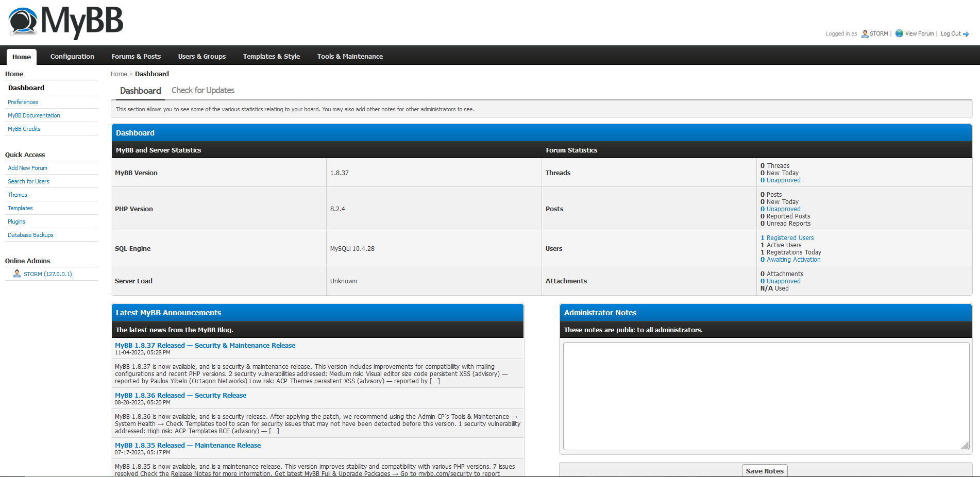
Task: Open the Configuration menu
Action: 72,57
